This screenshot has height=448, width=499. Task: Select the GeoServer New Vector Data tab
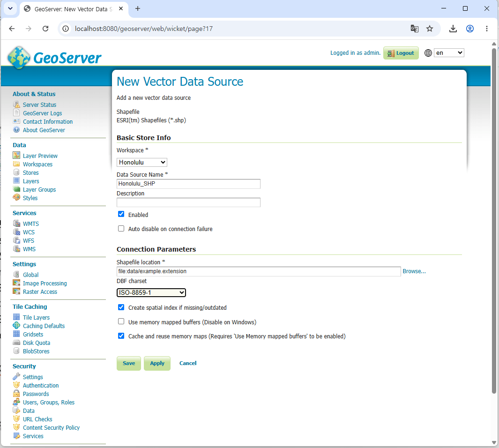[x=73, y=9]
